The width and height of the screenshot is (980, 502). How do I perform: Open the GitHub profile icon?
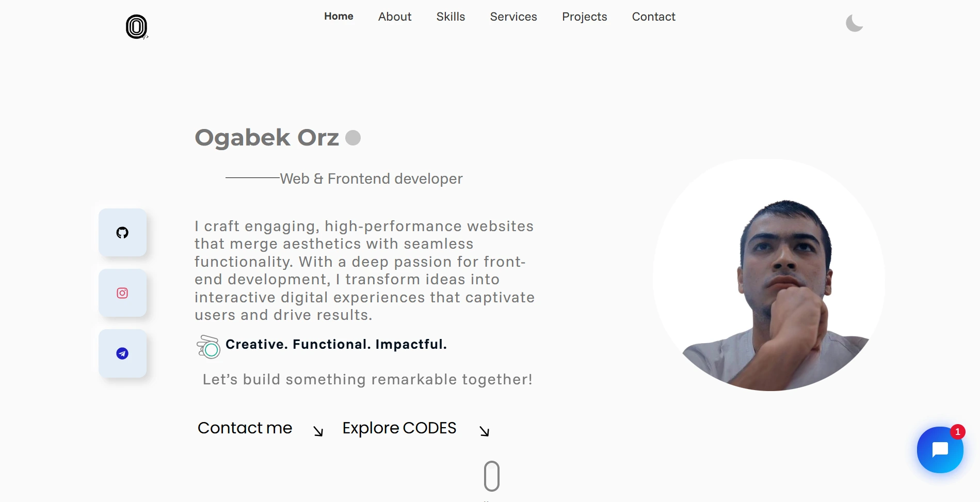(122, 233)
